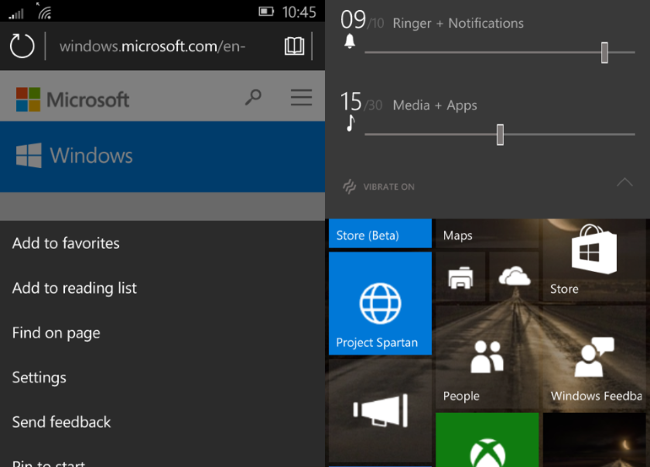Mute media using the music note icon
This screenshot has width=650, height=467.
350,124
